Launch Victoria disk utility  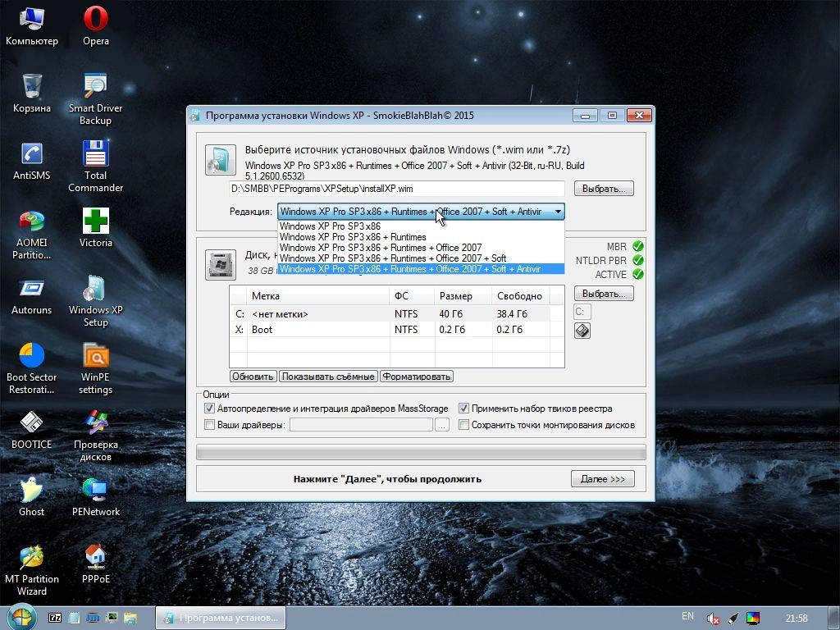click(96, 228)
